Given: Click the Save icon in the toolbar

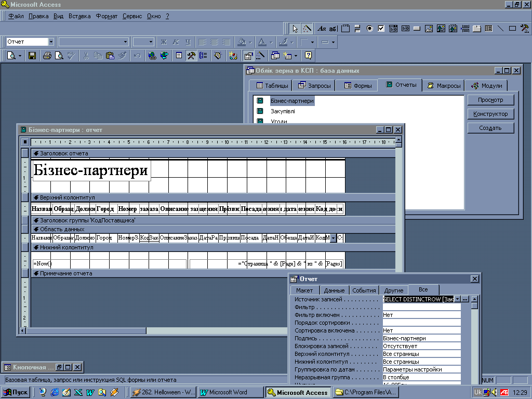Looking at the screenshot, I should click(32, 56).
